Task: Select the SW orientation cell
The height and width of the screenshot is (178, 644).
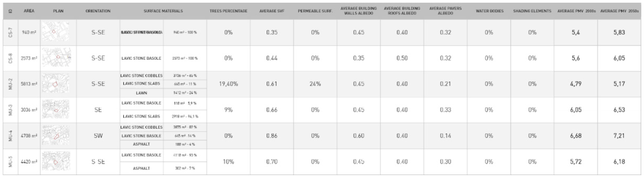Action: coord(98,136)
